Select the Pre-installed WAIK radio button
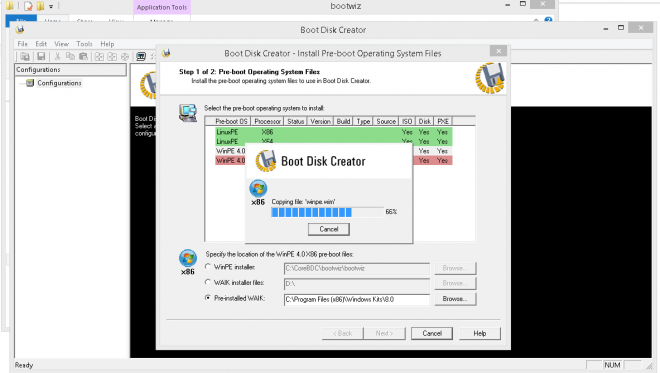The width and height of the screenshot is (660, 373). click(208, 298)
